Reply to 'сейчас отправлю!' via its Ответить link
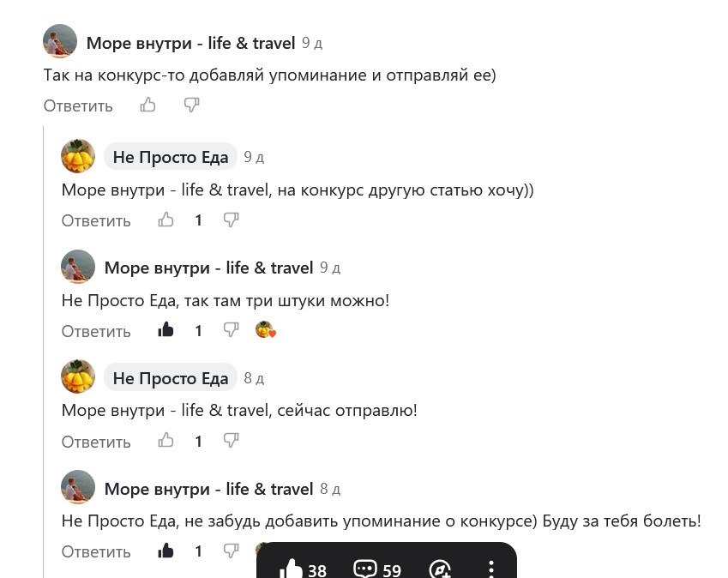728x578 pixels. click(95, 441)
